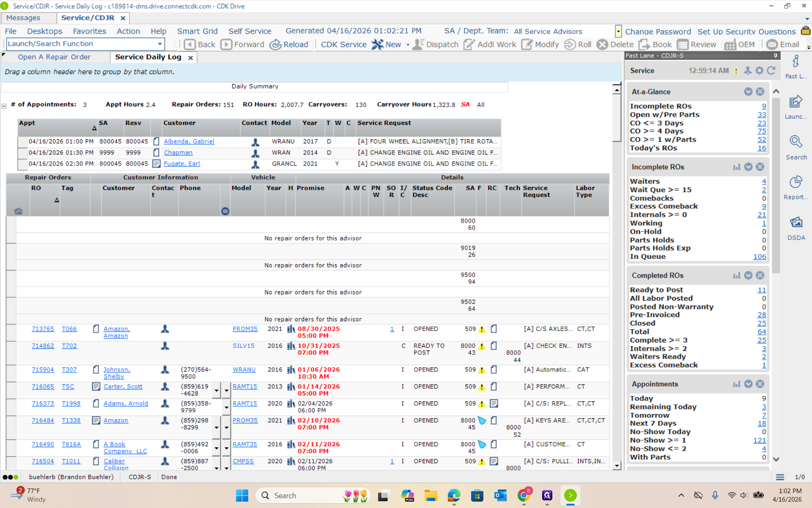
Task: Refresh the Fast Lane Service panel
Action: pos(771,71)
